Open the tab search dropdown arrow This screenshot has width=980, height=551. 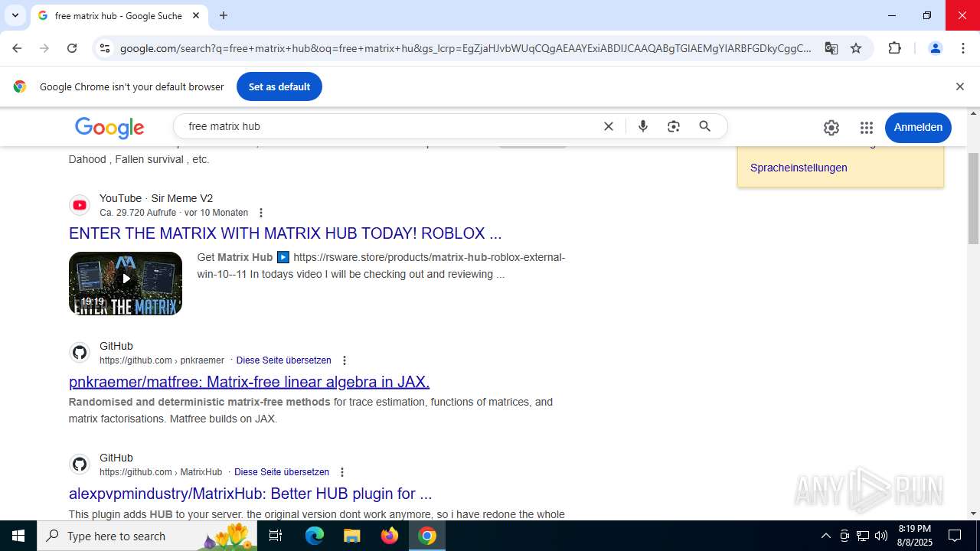(15, 15)
